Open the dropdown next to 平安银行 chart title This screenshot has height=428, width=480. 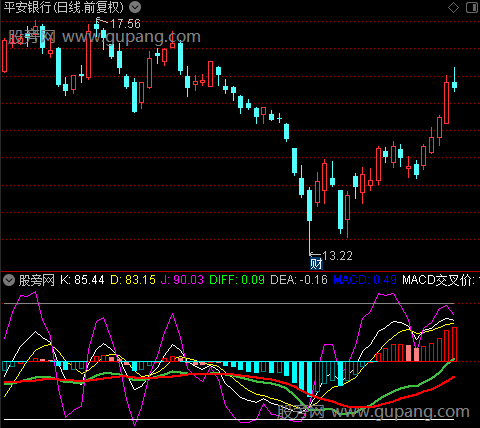point(135,7)
